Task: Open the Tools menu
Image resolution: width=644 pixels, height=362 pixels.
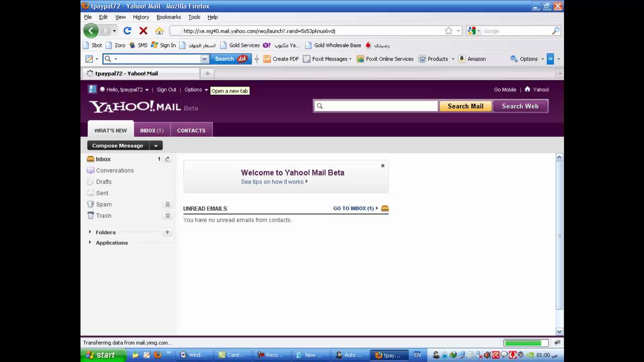Action: tap(194, 17)
